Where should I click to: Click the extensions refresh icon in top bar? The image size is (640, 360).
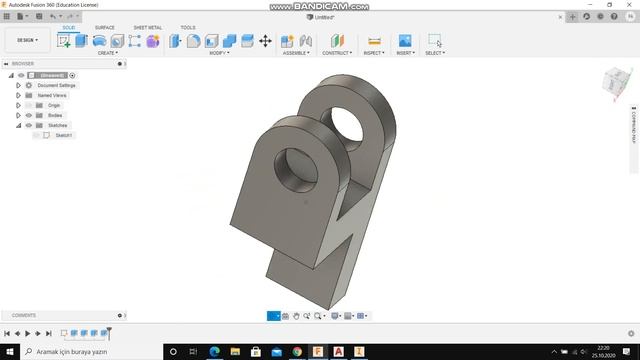587,16
